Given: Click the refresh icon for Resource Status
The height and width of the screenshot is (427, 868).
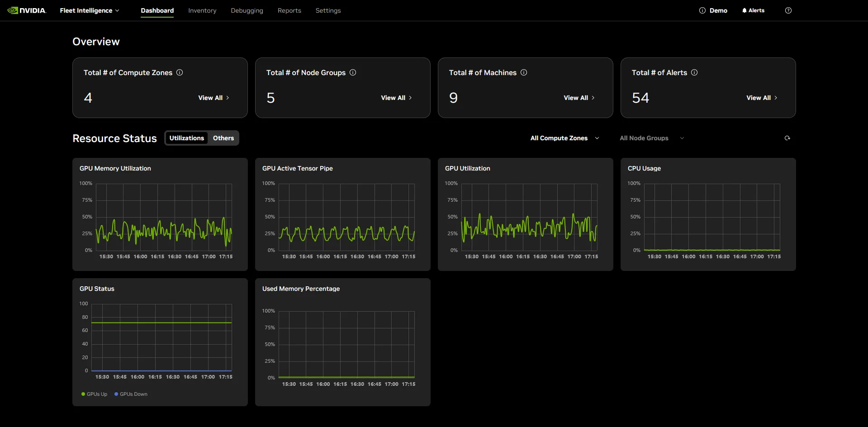Looking at the screenshot, I should 787,138.
